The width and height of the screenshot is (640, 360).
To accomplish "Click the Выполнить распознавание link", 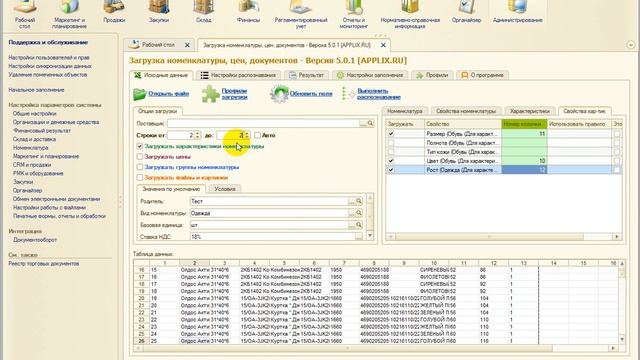I will [x=379, y=94].
